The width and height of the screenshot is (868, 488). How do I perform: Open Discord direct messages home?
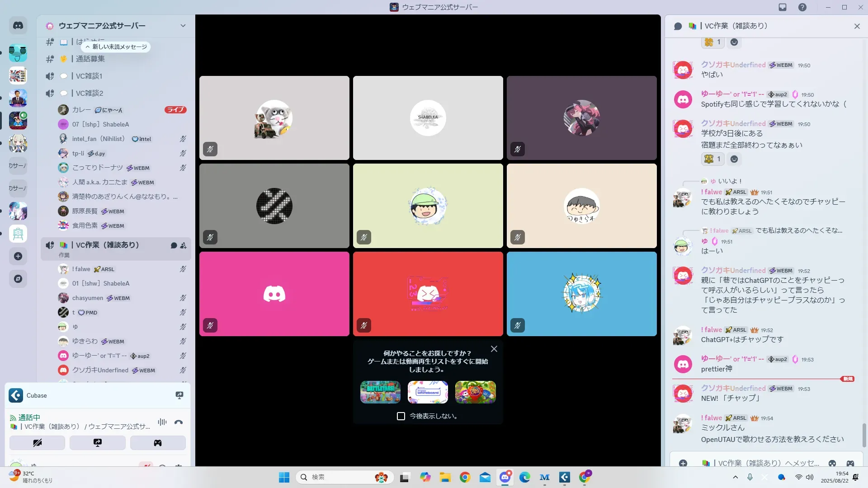click(18, 26)
